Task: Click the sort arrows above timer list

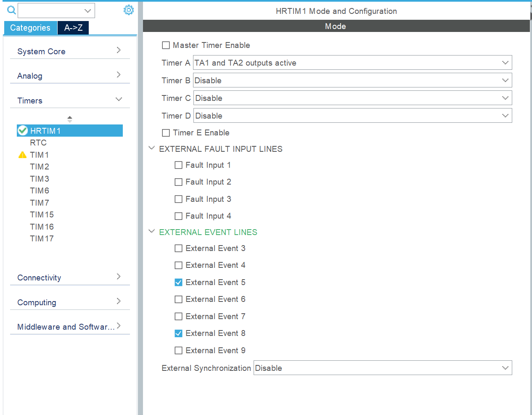Action: pyautogui.click(x=70, y=119)
